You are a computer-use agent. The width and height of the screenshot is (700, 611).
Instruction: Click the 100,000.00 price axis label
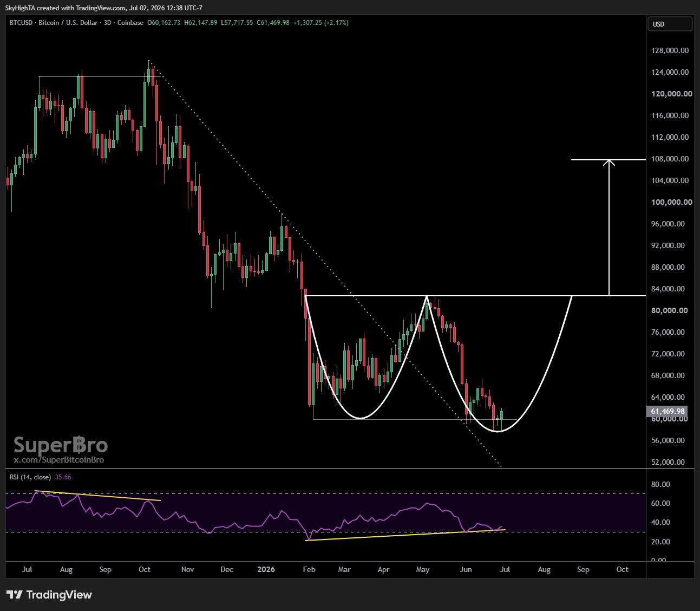coord(672,202)
